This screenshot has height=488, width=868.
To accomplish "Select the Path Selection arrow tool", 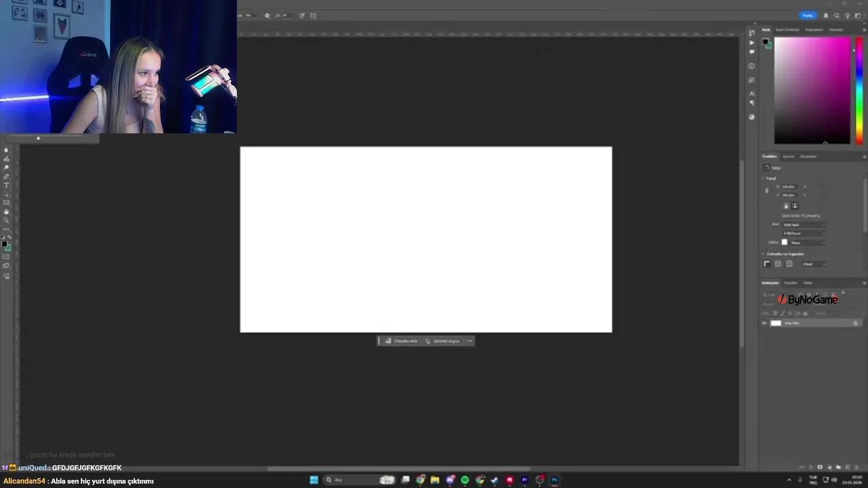I will (x=6, y=194).
